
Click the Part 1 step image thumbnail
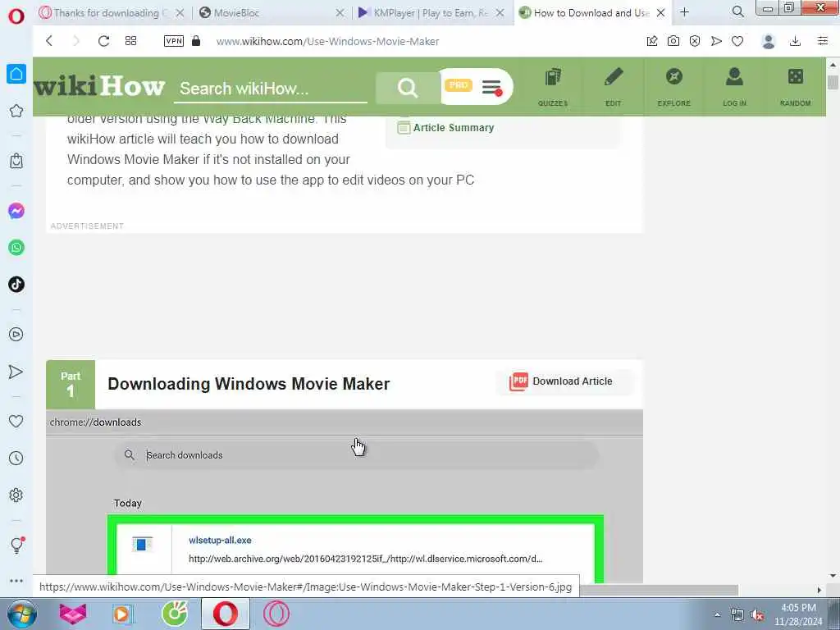[345, 496]
